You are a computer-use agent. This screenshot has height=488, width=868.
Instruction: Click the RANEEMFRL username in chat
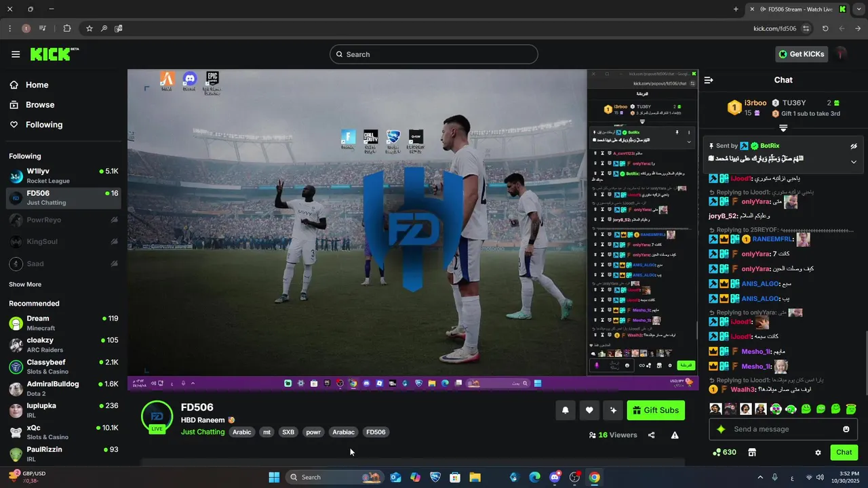tap(772, 239)
